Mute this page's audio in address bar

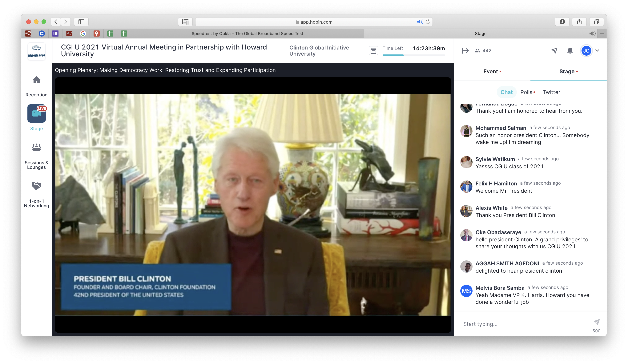coord(420,22)
